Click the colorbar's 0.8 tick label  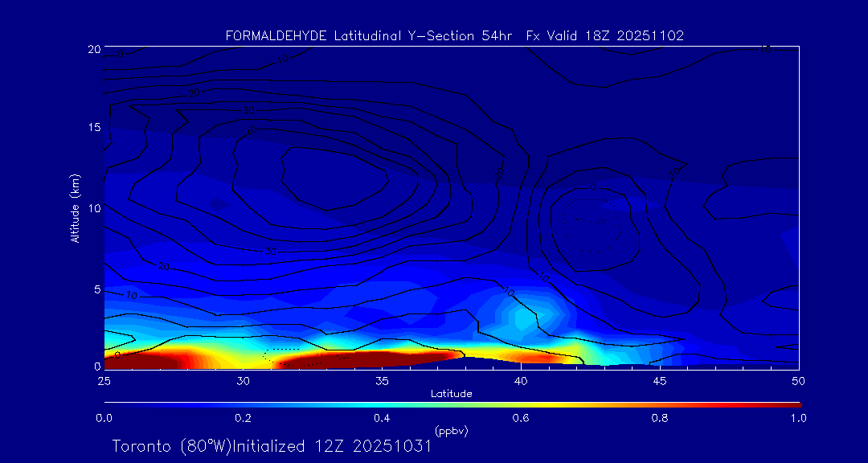[x=660, y=418]
